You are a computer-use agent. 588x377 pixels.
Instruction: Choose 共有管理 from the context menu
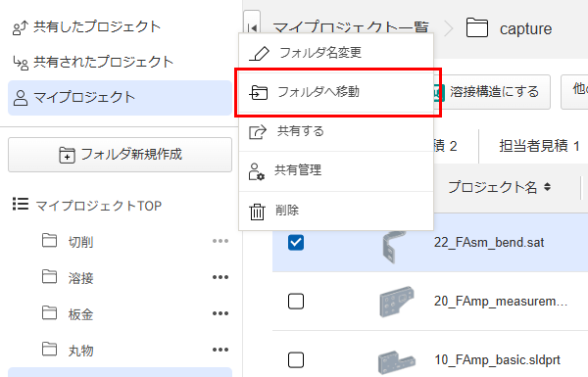click(336, 170)
